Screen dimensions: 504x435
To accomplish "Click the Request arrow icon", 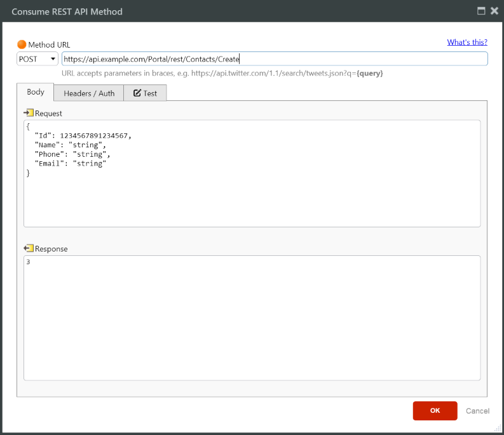I will tap(29, 113).
